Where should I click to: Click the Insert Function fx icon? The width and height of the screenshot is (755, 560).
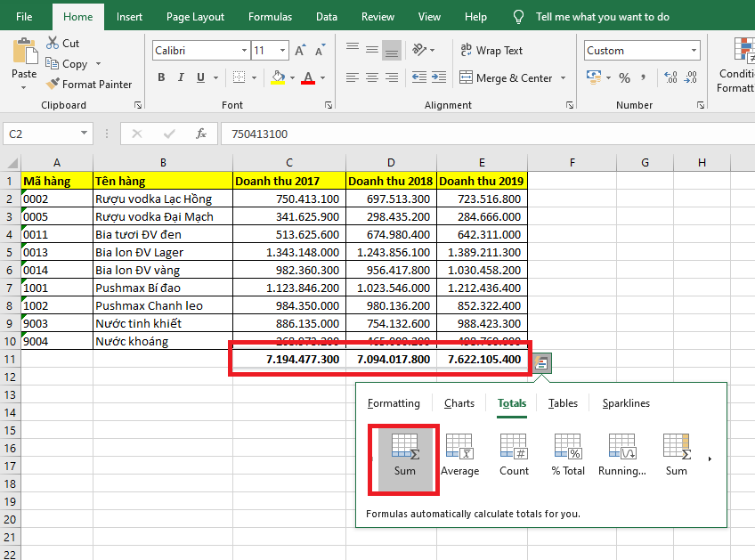click(201, 134)
